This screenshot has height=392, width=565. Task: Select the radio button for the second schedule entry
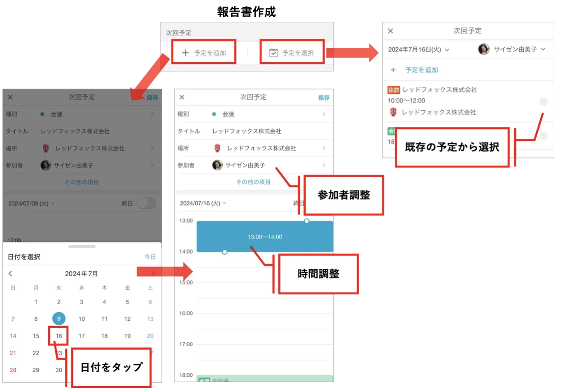544,136
